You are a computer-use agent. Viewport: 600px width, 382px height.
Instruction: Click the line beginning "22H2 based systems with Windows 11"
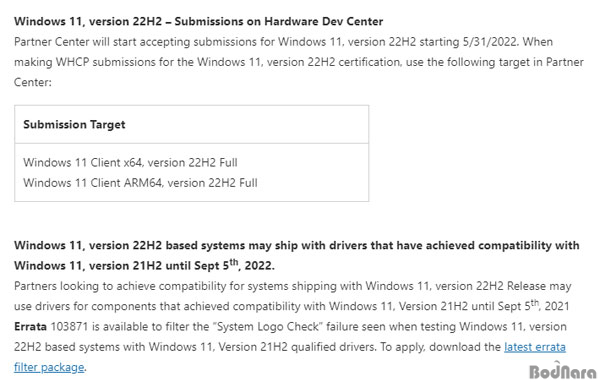click(x=290, y=347)
